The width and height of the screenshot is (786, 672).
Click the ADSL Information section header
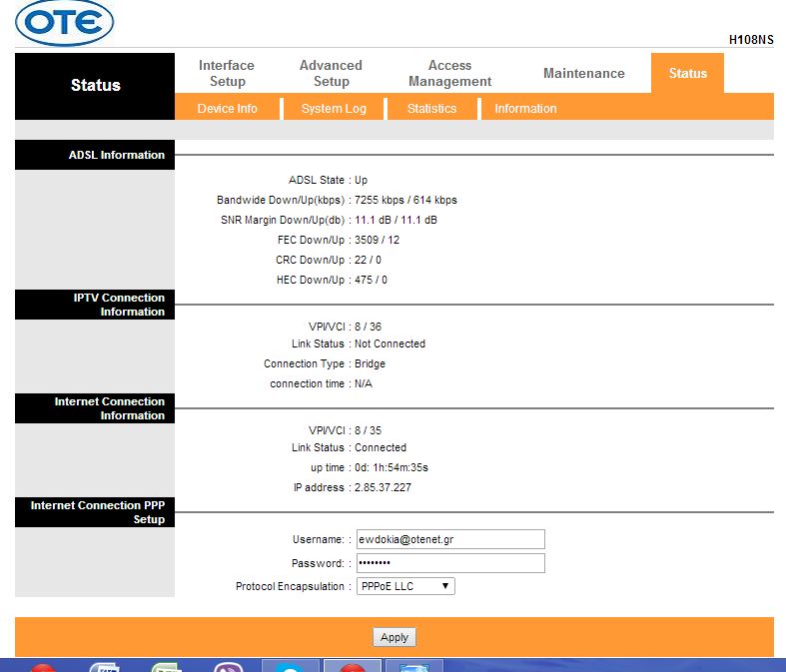95,155
